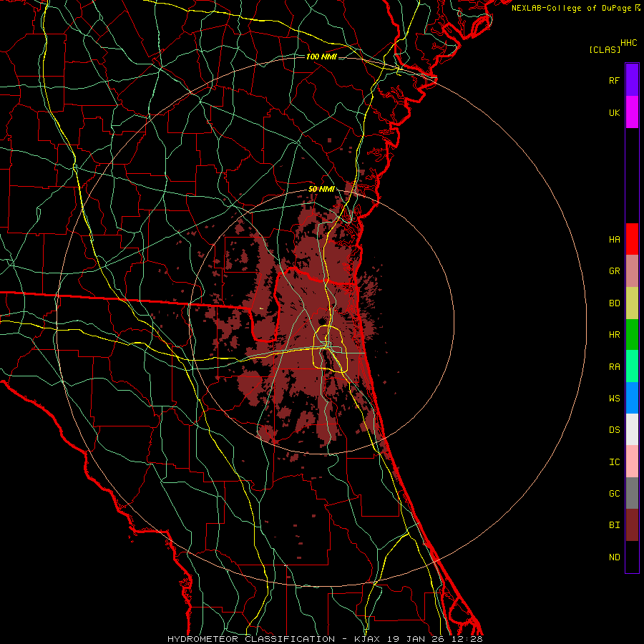Click the BI dark red legend swatch
The height and width of the screenshot is (644, 644).
[x=632, y=525]
